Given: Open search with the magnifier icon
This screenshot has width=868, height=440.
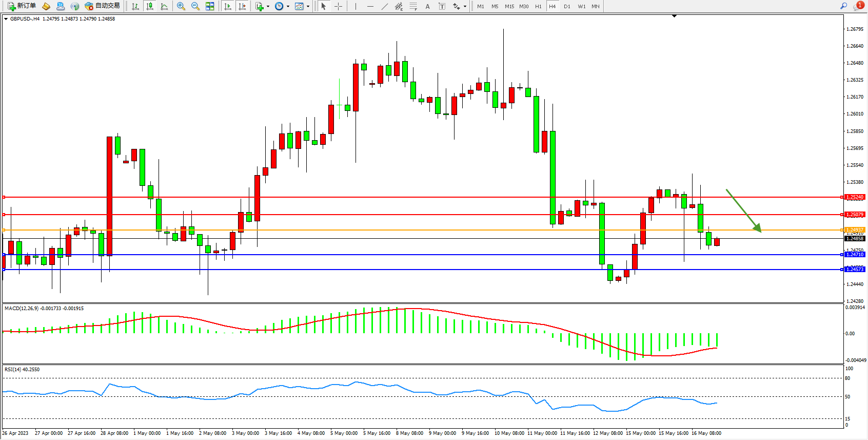Looking at the screenshot, I should 843,6.
